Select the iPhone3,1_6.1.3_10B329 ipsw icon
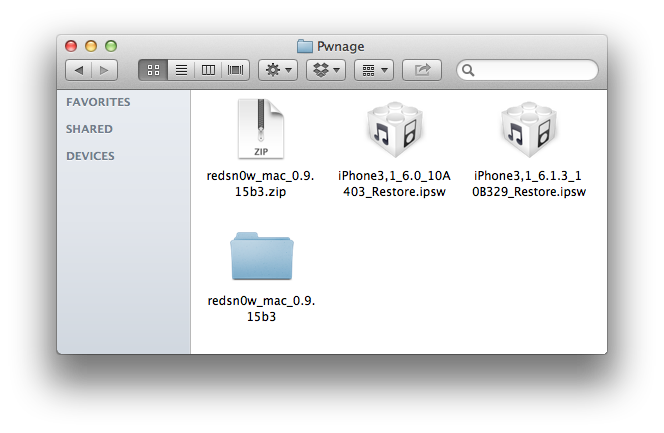The width and height of the screenshot is (664, 433). pos(528,129)
